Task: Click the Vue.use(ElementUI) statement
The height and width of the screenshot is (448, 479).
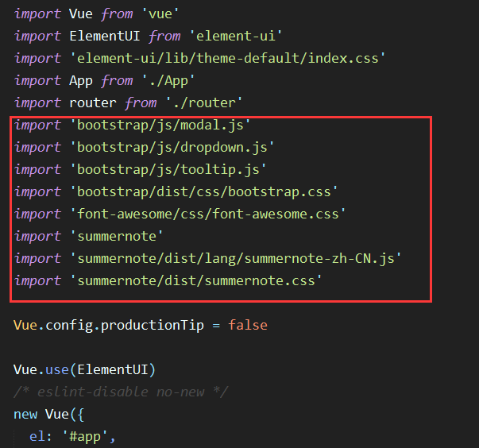Action: 84,369
